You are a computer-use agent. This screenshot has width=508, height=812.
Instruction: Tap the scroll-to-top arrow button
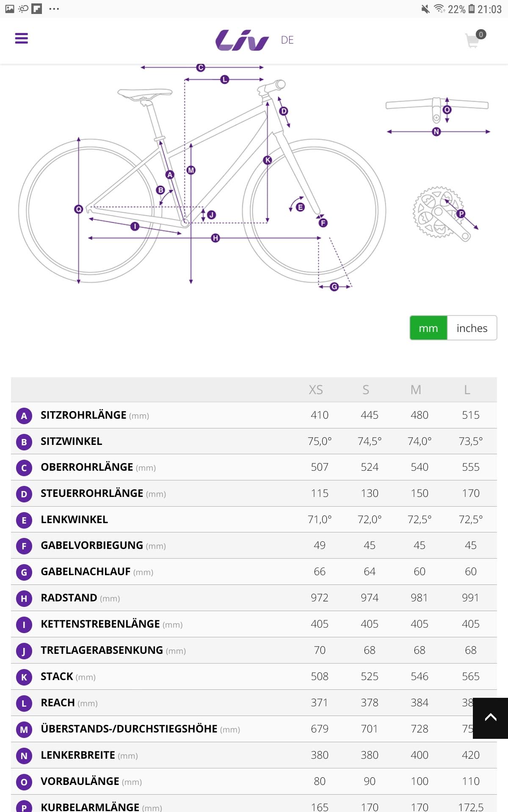pyautogui.click(x=490, y=718)
